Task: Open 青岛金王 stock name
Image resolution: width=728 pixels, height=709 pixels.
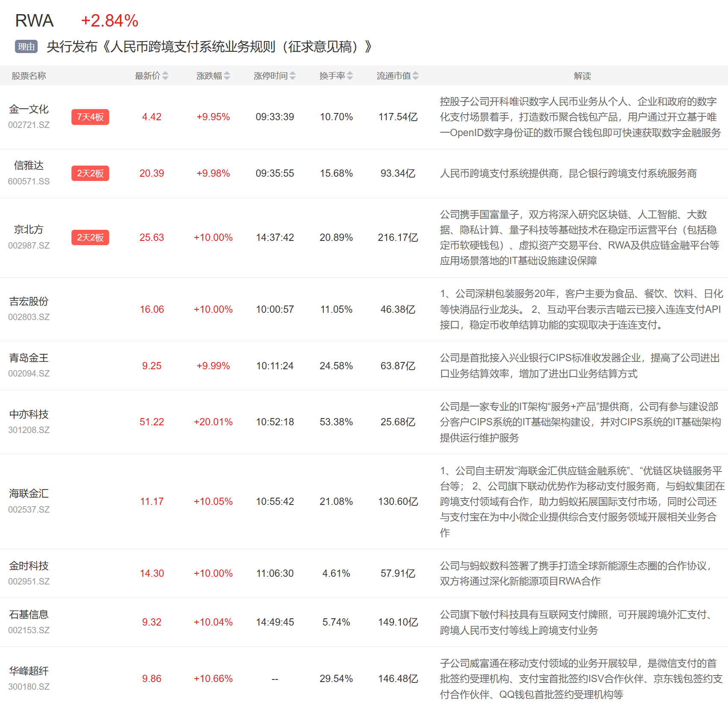Action: 29,358
